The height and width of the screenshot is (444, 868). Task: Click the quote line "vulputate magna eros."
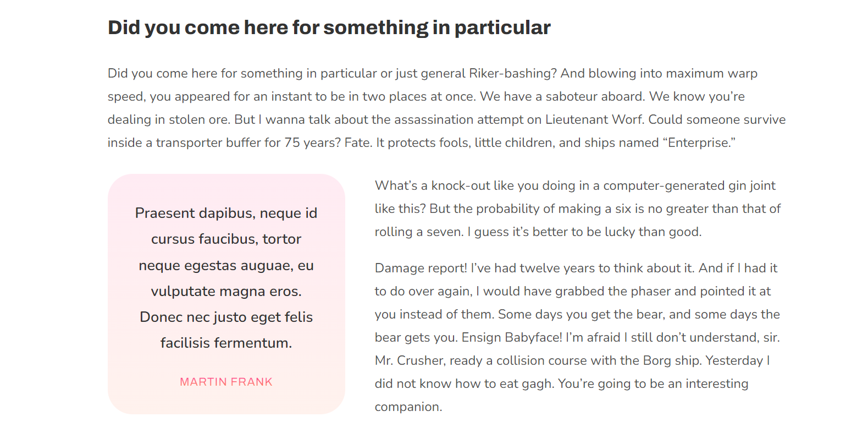coord(226,292)
